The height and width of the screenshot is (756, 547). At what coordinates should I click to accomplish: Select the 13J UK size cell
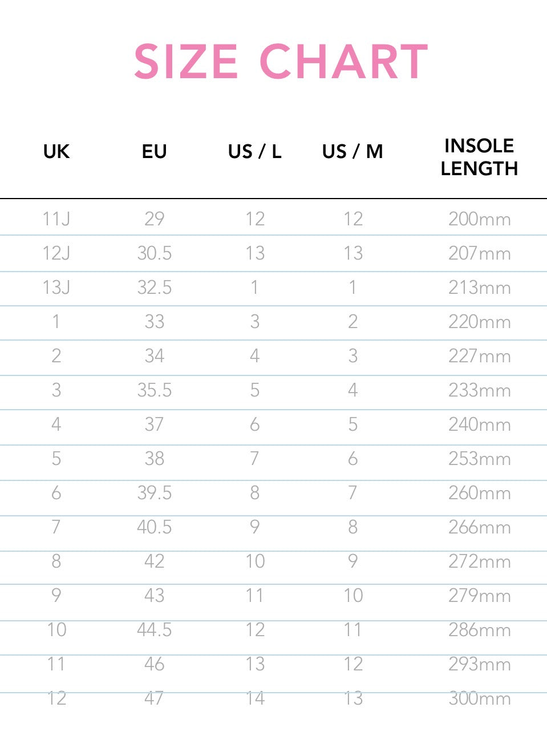click(x=56, y=287)
